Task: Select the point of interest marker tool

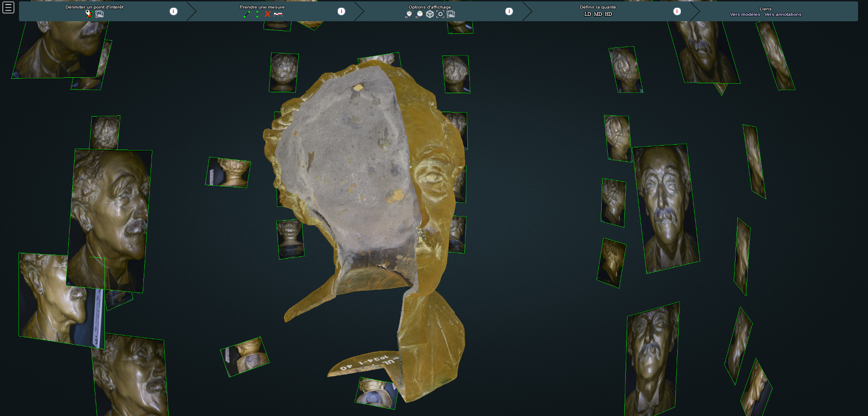Action: click(x=89, y=14)
